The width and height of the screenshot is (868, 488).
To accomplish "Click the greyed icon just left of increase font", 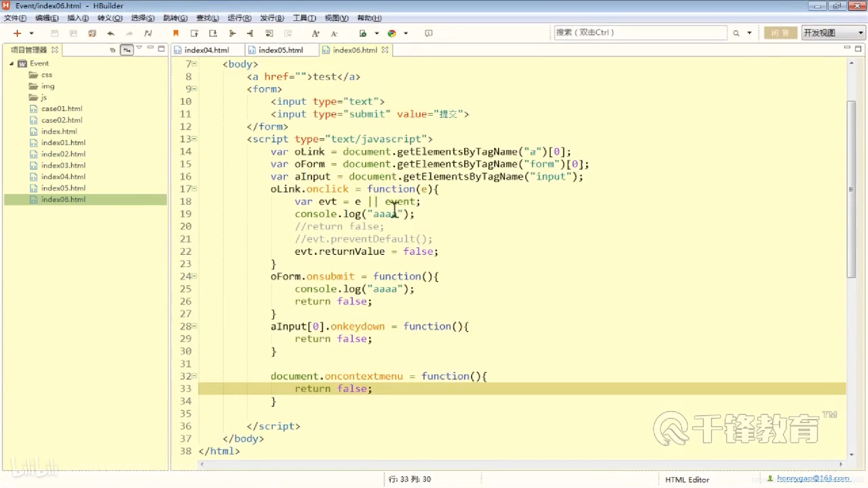I will [288, 33].
